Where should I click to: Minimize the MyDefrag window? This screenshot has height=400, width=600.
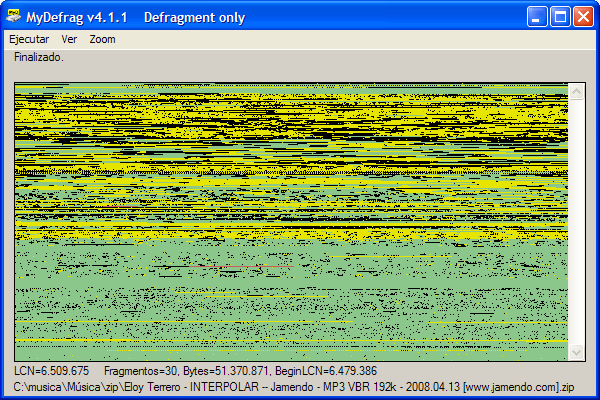[536, 16]
